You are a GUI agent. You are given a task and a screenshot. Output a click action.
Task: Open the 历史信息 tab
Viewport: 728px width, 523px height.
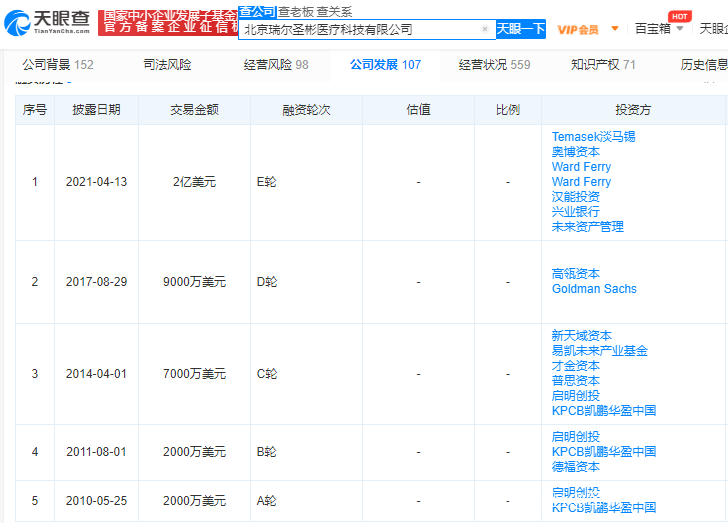coord(704,65)
